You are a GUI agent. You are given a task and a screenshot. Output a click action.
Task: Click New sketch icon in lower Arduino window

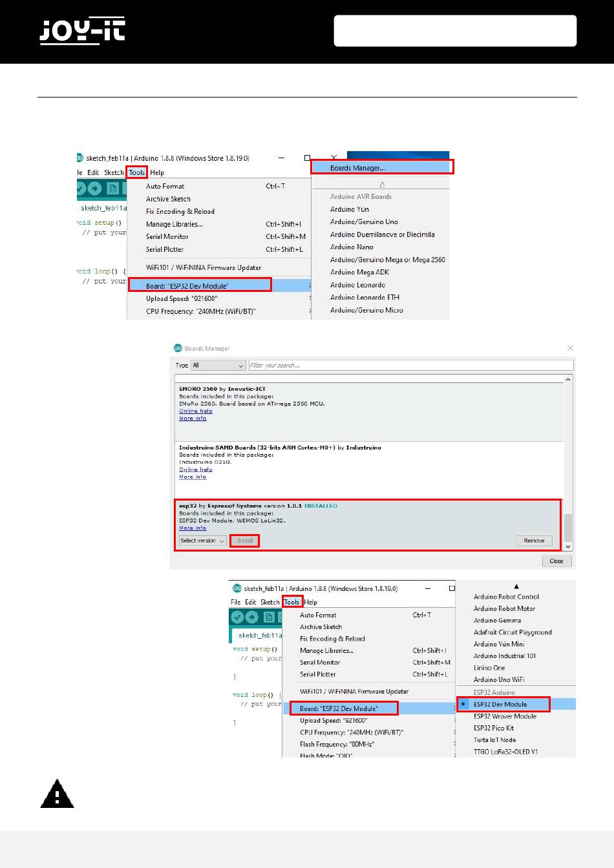tap(269, 617)
